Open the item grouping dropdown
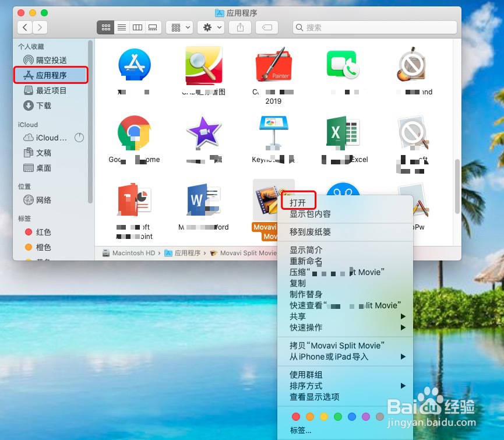This screenshot has width=504, height=440. (178, 27)
